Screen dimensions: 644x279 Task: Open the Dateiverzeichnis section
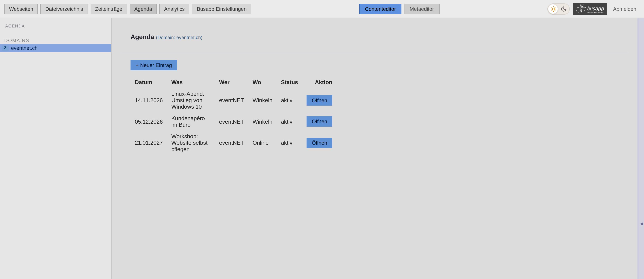pyautogui.click(x=64, y=9)
